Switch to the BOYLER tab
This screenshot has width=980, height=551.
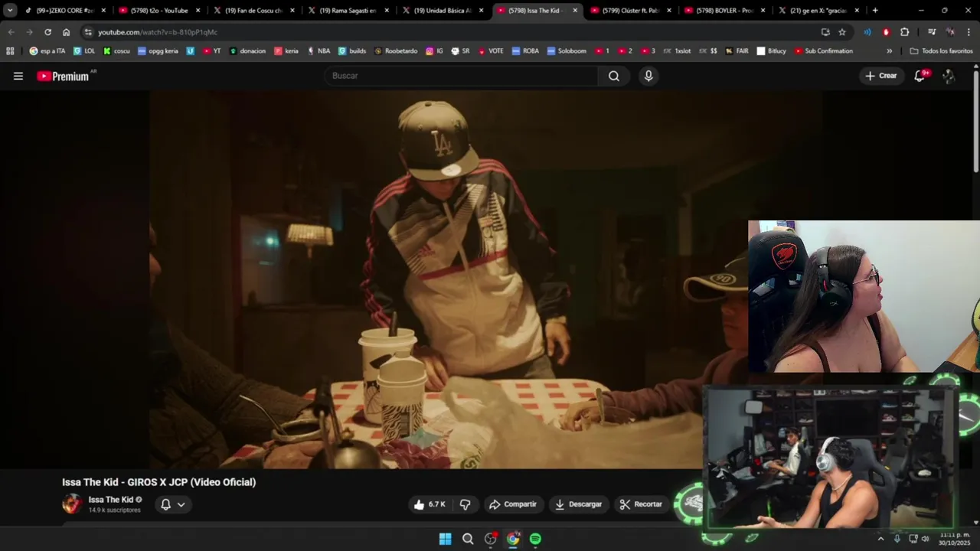pyautogui.click(x=725, y=11)
